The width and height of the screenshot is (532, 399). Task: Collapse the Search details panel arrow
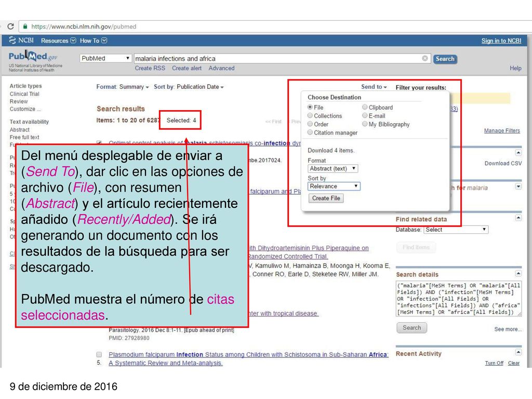pyautogui.click(x=518, y=273)
